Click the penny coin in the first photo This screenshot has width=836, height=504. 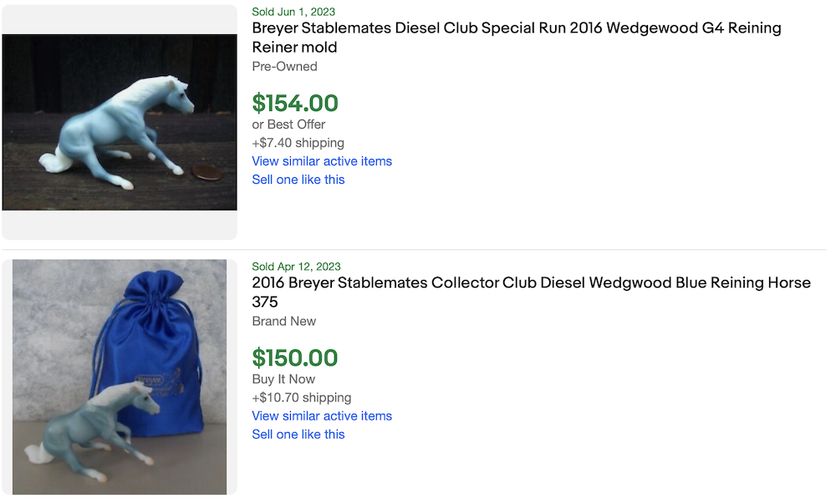pyautogui.click(x=206, y=173)
